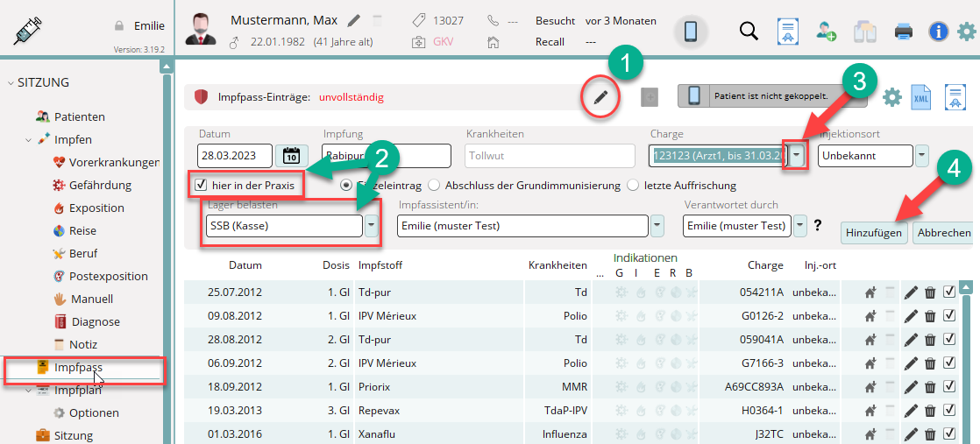Edit the 09.08.2012 IPV Mérieux entry
Viewport: 980px width, 444px height.
tap(911, 315)
